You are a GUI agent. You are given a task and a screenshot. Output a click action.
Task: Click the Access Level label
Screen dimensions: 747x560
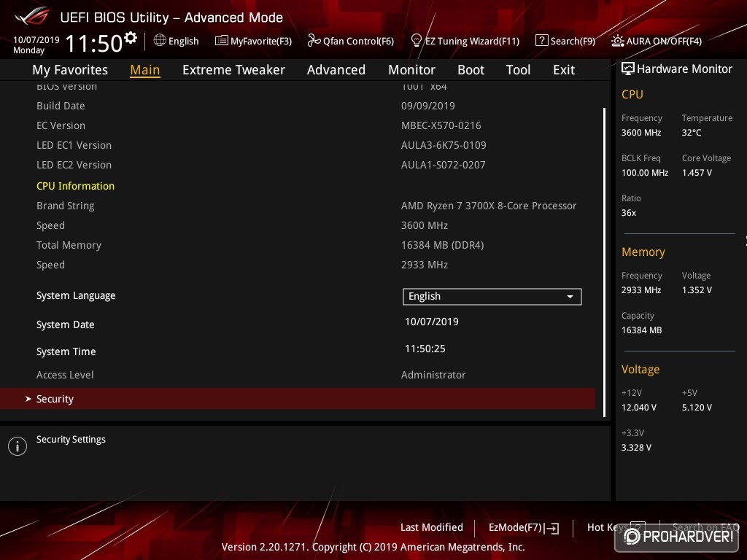click(x=65, y=376)
